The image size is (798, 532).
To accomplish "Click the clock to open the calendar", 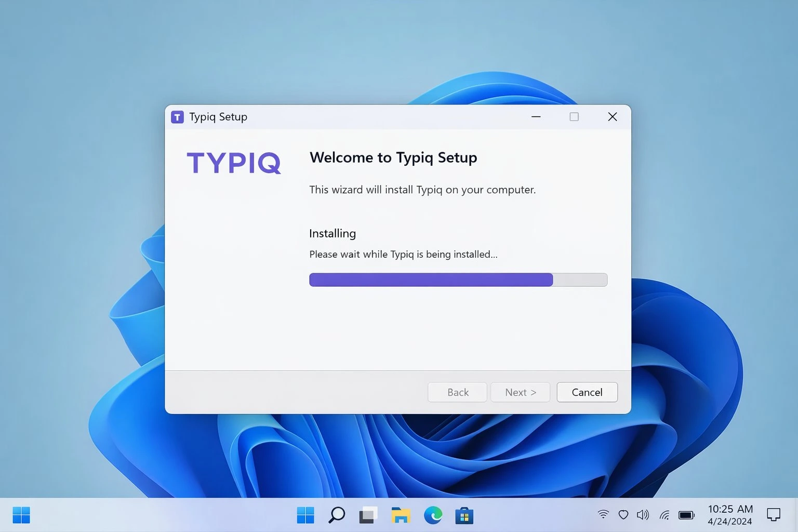I will click(x=730, y=514).
